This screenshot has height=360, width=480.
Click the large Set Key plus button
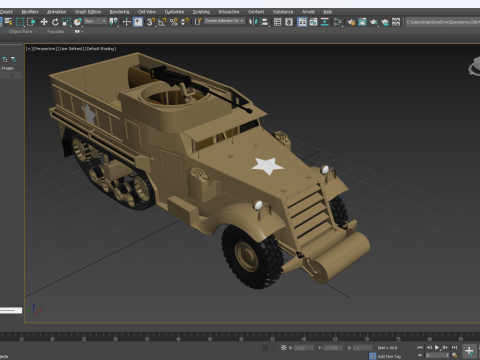tap(469, 351)
